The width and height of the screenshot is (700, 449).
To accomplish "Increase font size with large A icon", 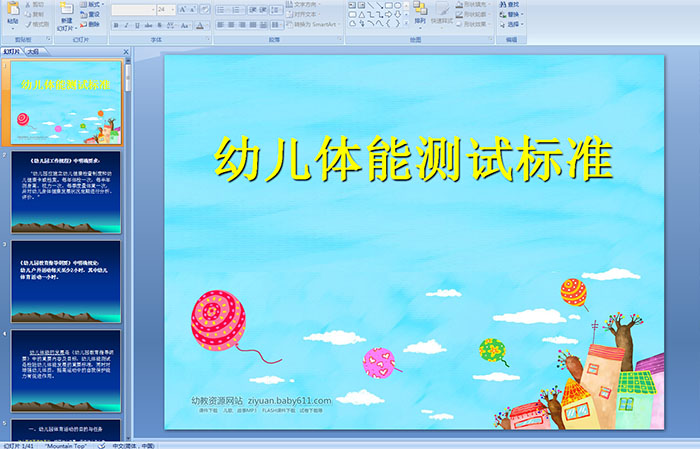I will point(183,9).
